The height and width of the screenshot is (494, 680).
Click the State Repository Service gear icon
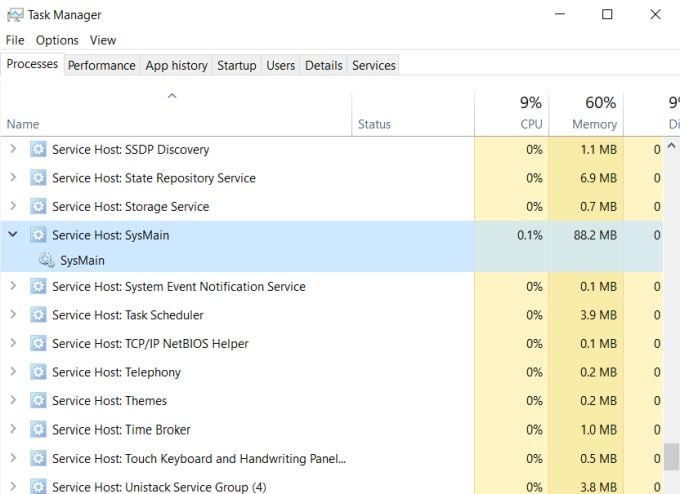coord(38,178)
